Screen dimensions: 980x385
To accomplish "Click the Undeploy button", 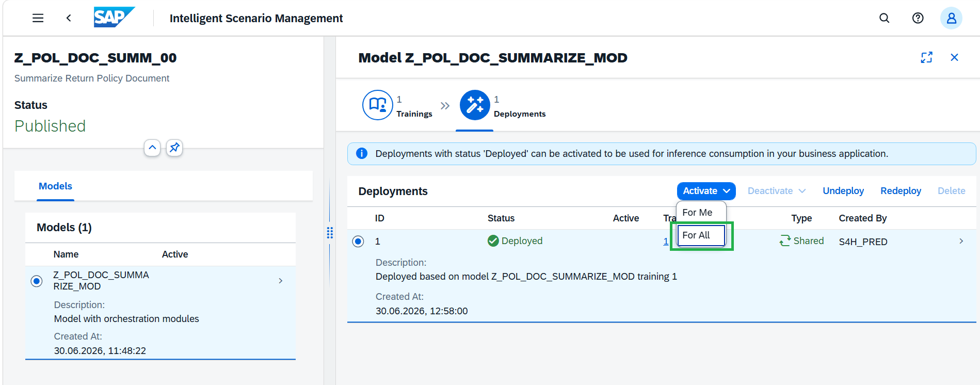I will click(843, 191).
